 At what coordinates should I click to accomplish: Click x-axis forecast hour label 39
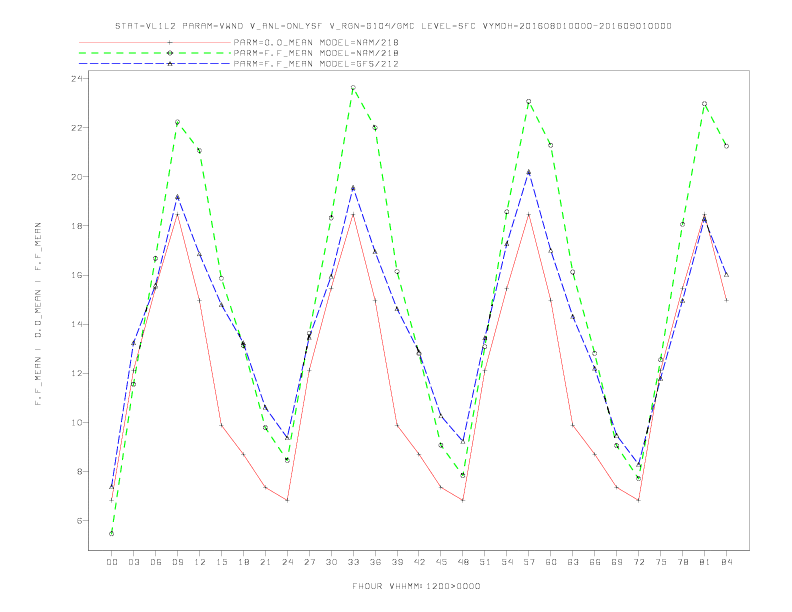(x=397, y=562)
